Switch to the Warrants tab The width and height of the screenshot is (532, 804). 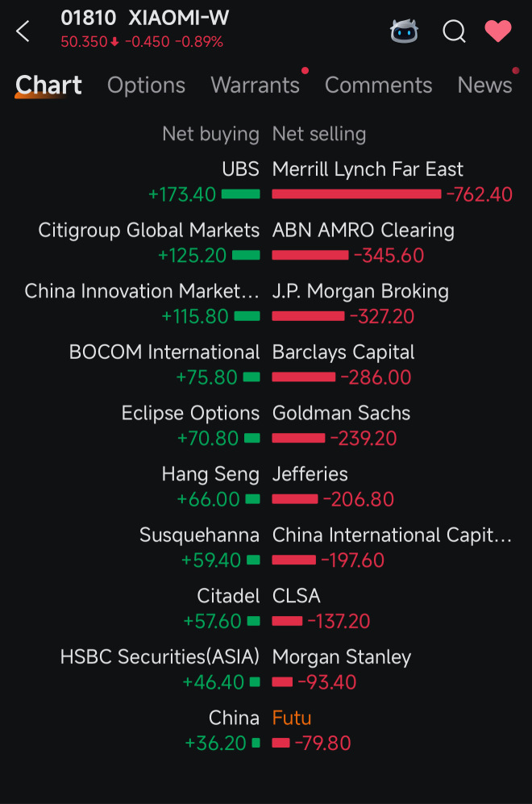[256, 85]
